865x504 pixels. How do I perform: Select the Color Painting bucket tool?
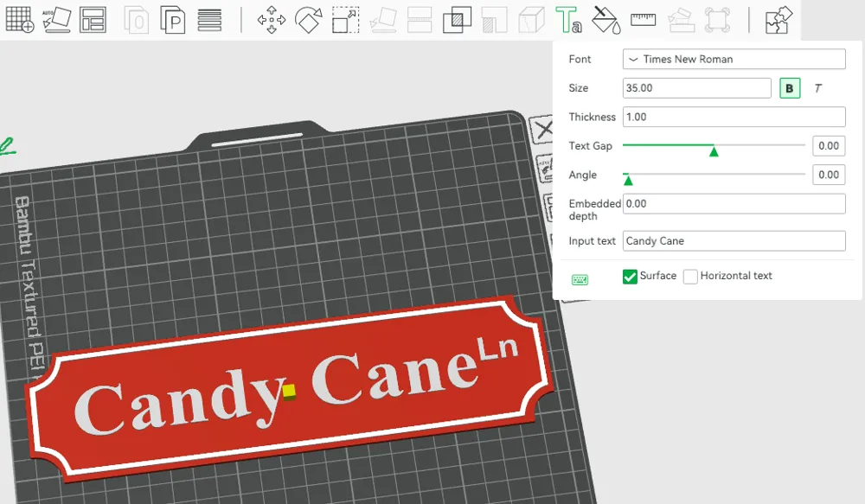[605, 20]
